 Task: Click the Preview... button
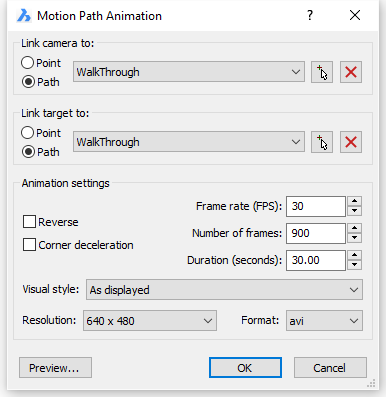(55, 368)
